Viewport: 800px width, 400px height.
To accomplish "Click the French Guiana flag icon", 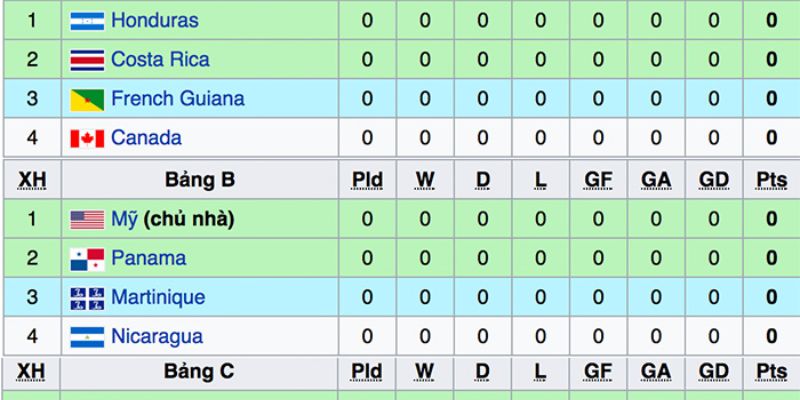I will click(87, 99).
